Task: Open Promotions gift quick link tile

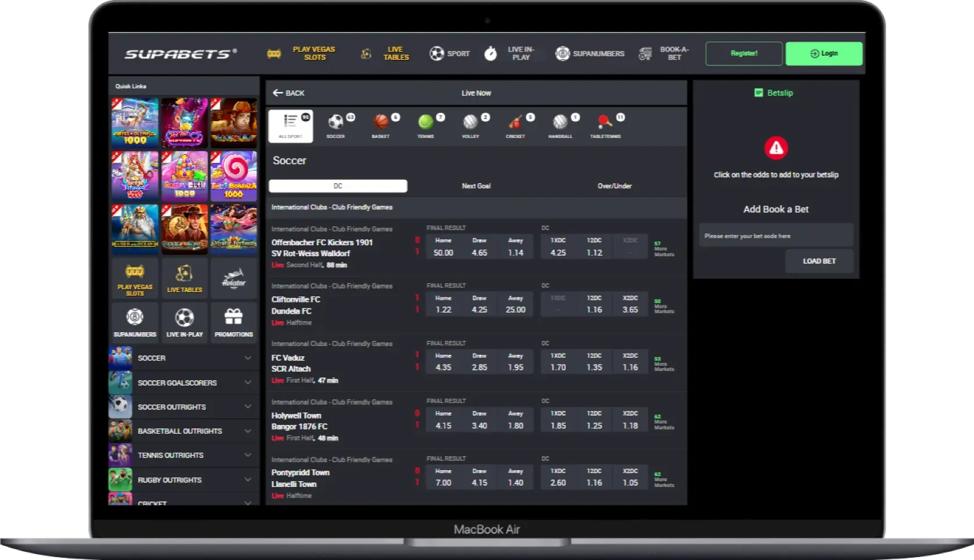Action: 234,322
